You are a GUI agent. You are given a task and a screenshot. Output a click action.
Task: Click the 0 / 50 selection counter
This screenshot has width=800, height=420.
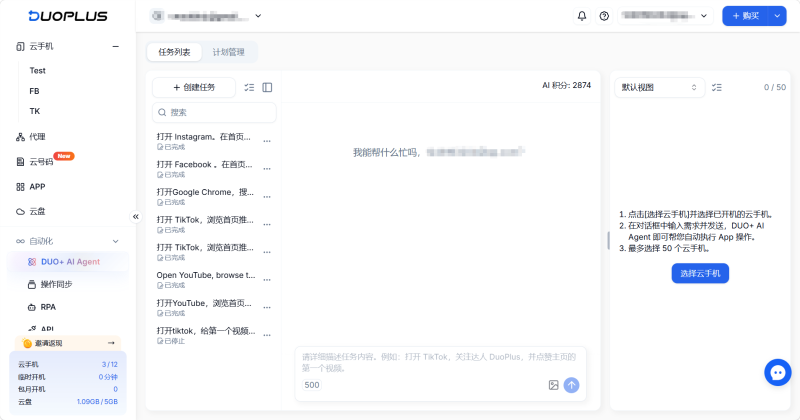point(774,87)
